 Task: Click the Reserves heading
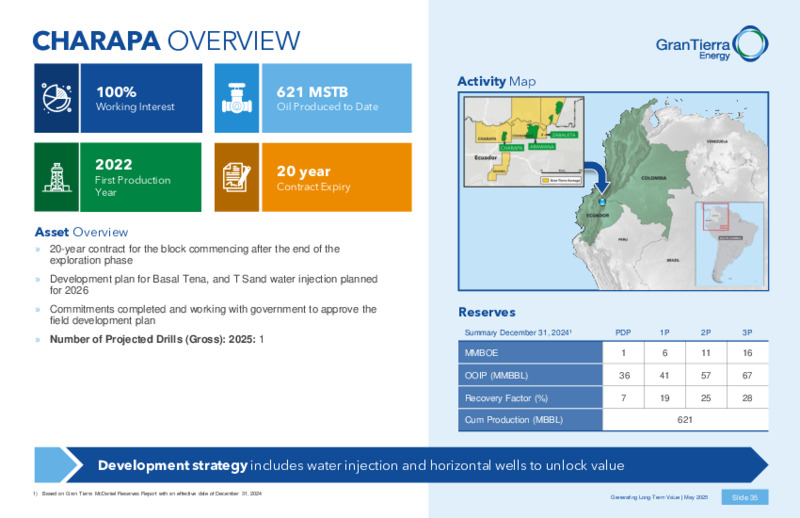tap(487, 312)
